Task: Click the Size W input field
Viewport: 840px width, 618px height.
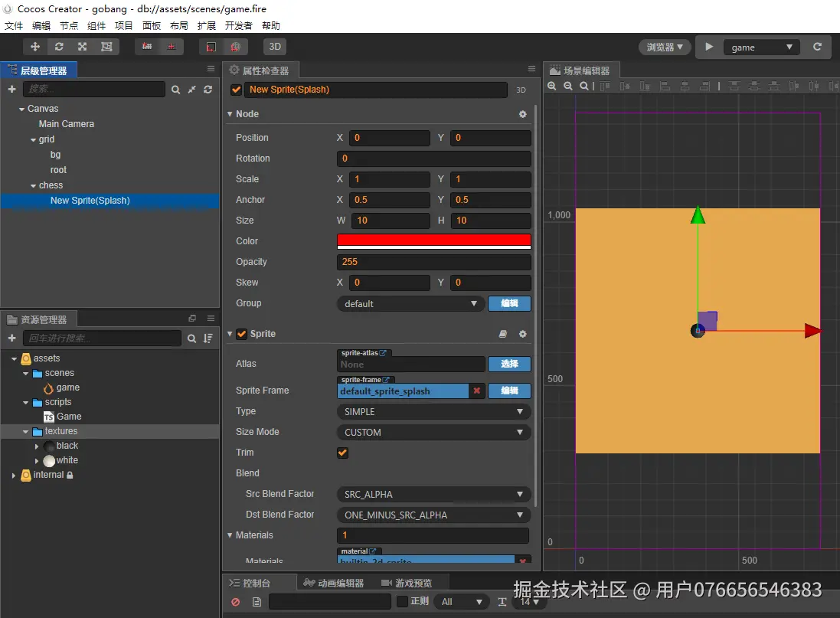Action: click(391, 221)
